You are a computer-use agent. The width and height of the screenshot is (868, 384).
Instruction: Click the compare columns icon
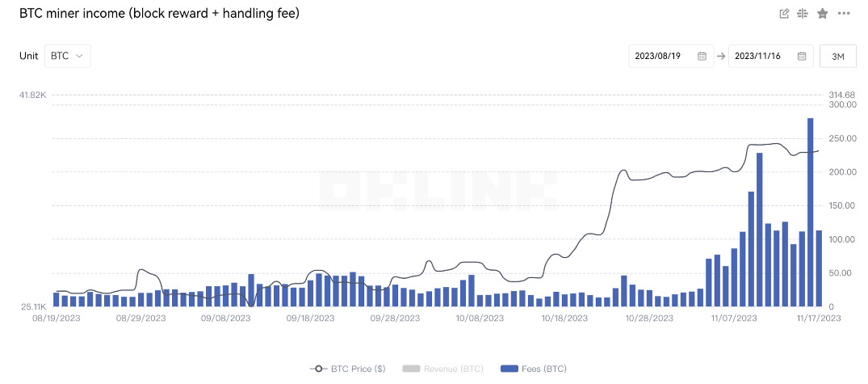click(x=803, y=14)
